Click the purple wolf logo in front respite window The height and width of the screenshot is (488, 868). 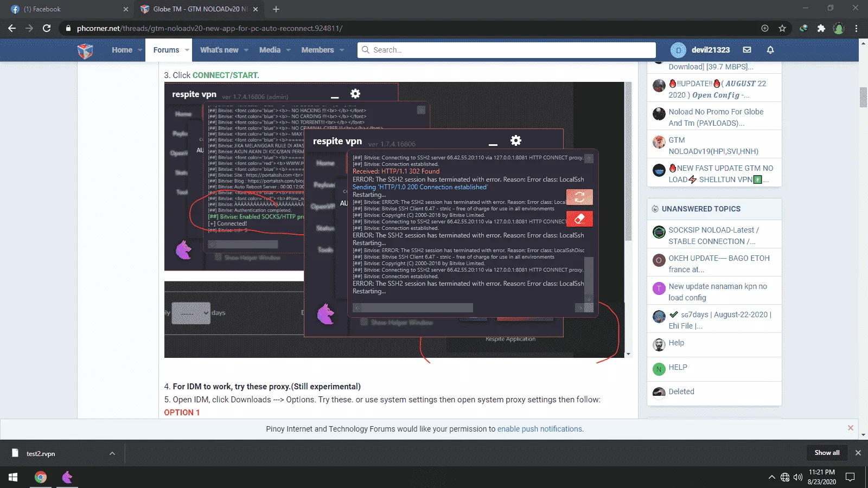click(325, 313)
